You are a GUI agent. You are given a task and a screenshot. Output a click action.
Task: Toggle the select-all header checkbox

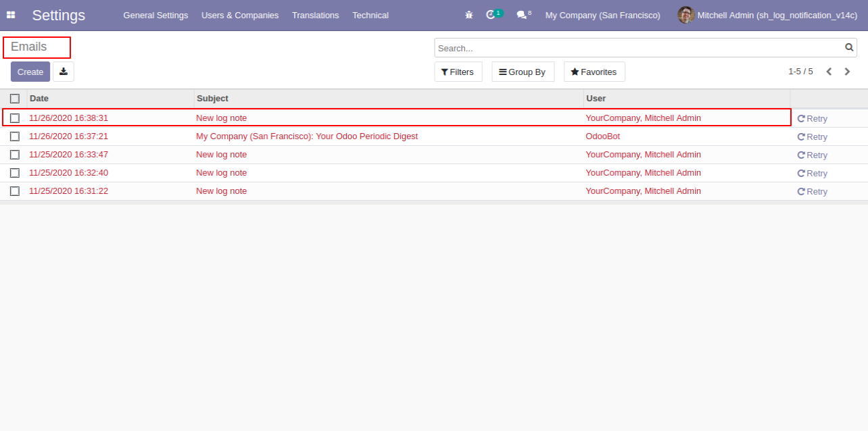15,99
